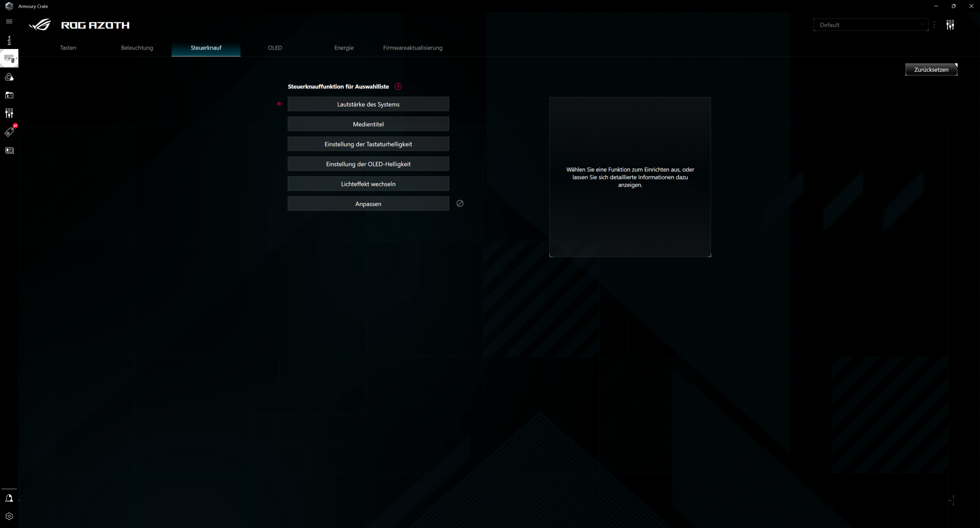
Task: Switch to the Beleuchtung tab
Action: tap(137, 48)
